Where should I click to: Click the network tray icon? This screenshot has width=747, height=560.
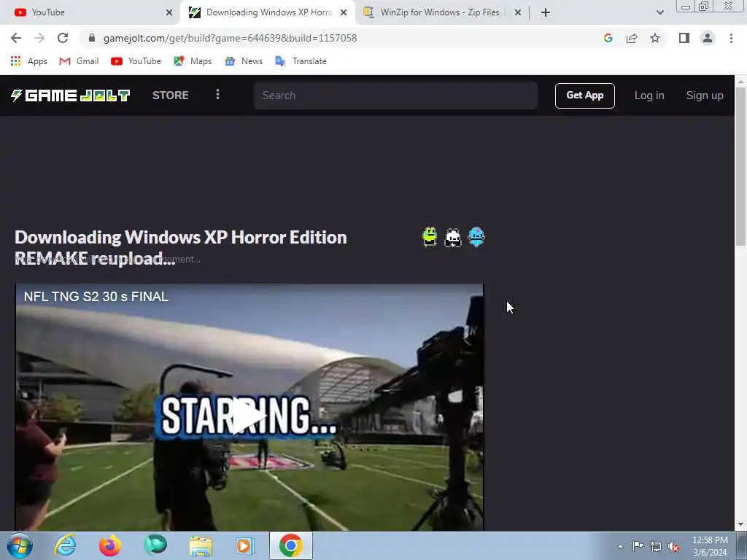pos(656,546)
